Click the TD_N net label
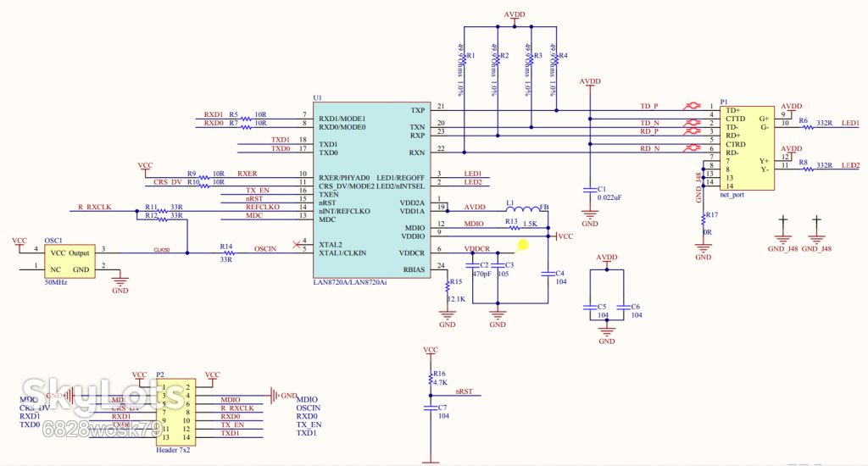The image size is (868, 466). tap(650, 123)
